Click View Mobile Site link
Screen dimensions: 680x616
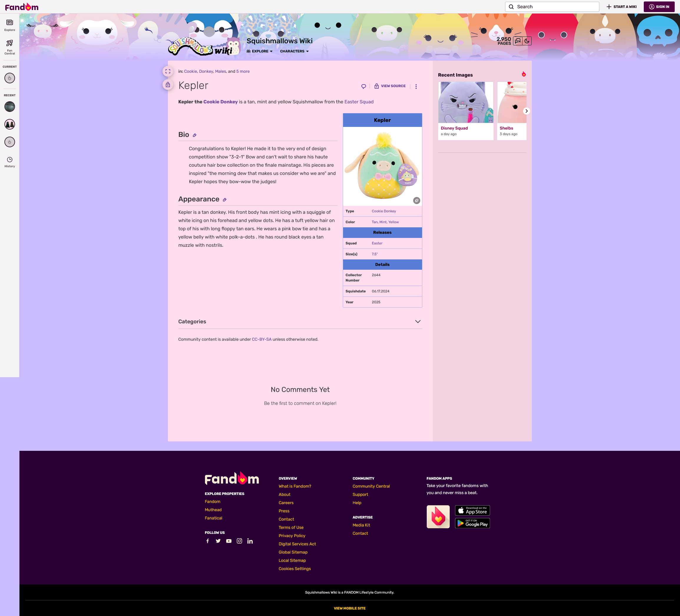pyautogui.click(x=350, y=609)
